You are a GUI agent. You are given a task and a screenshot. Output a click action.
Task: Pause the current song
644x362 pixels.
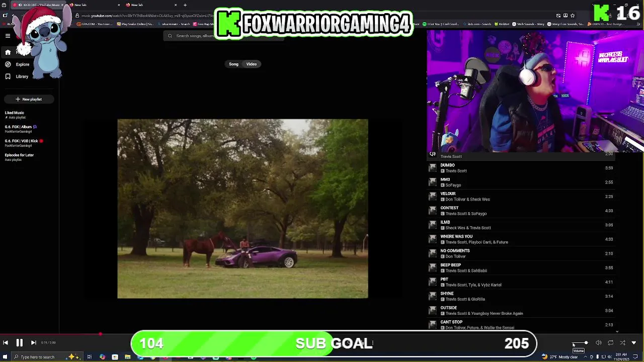19,343
